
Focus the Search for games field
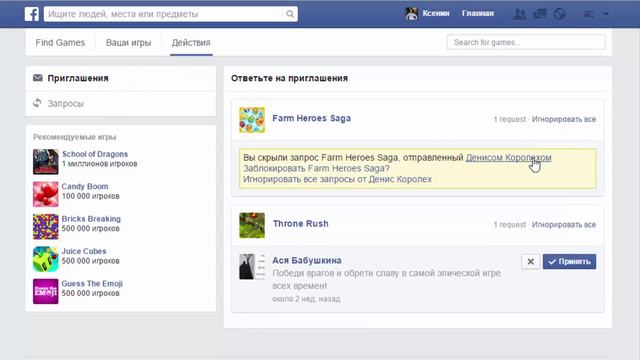pos(526,42)
